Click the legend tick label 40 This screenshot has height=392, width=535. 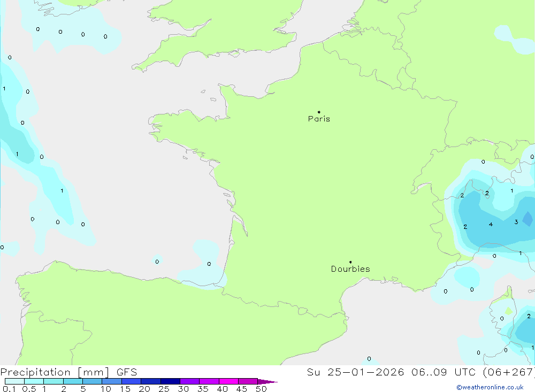point(222,389)
